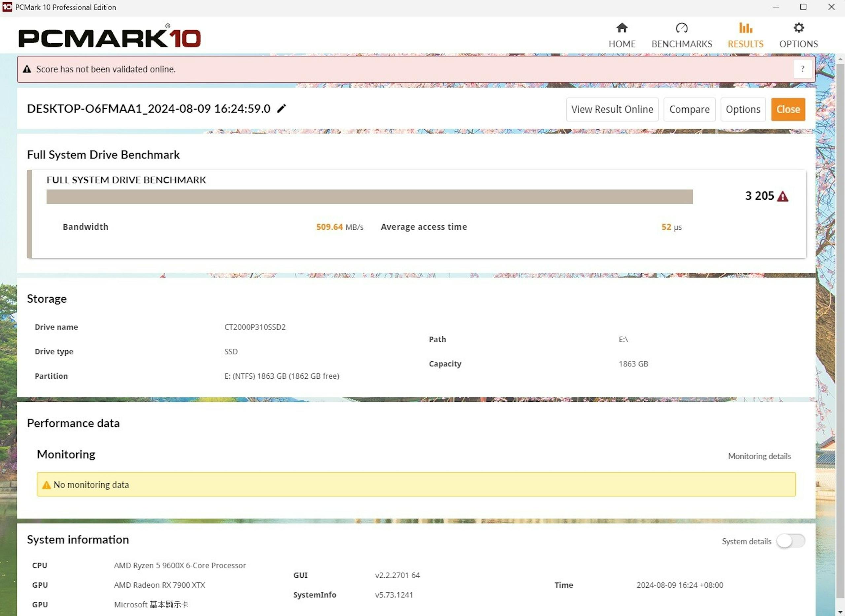Click the yellow warning icon beside No monitoring data

click(46, 485)
